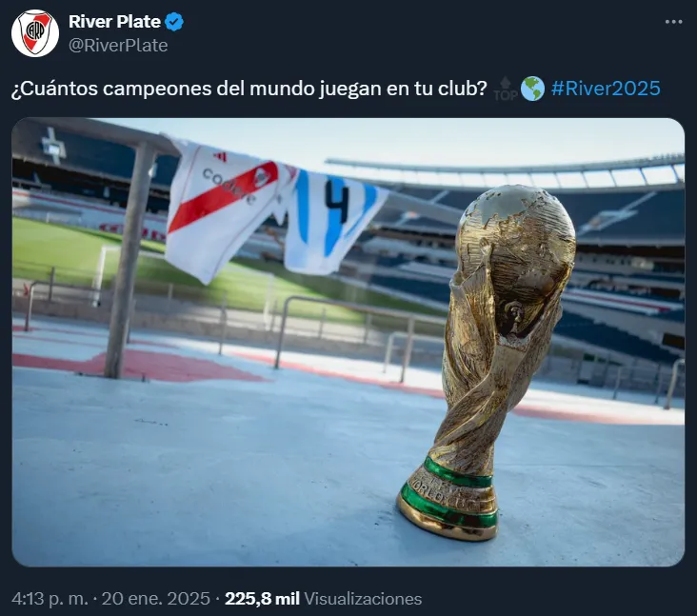697x616 pixels.
Task: Click the blue verified badge
Action: (174, 22)
